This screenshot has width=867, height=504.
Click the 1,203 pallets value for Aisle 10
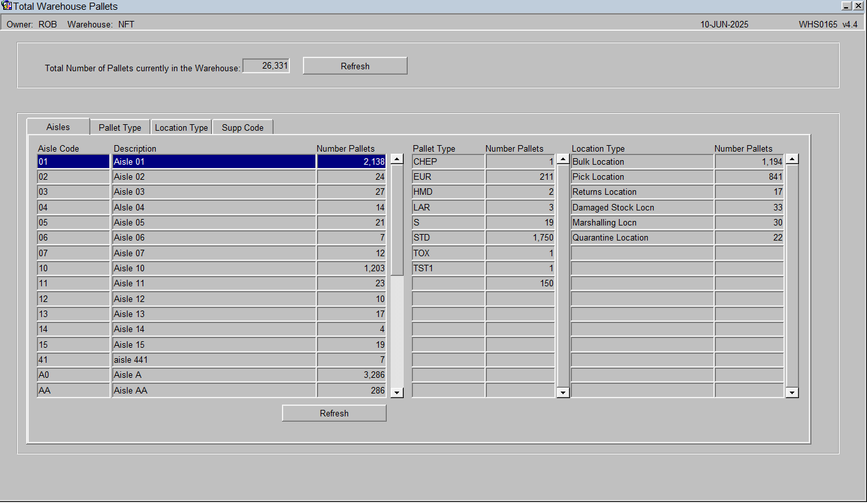pyautogui.click(x=352, y=268)
